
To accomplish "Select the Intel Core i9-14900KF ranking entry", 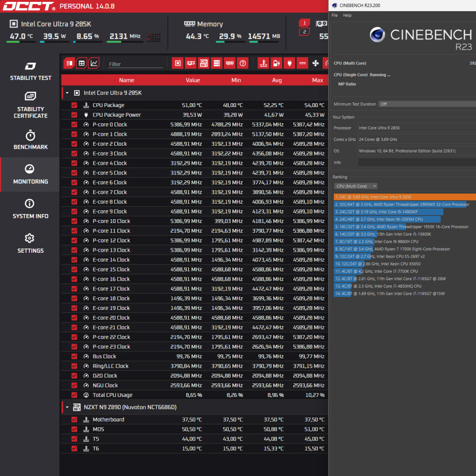I will [405, 212].
